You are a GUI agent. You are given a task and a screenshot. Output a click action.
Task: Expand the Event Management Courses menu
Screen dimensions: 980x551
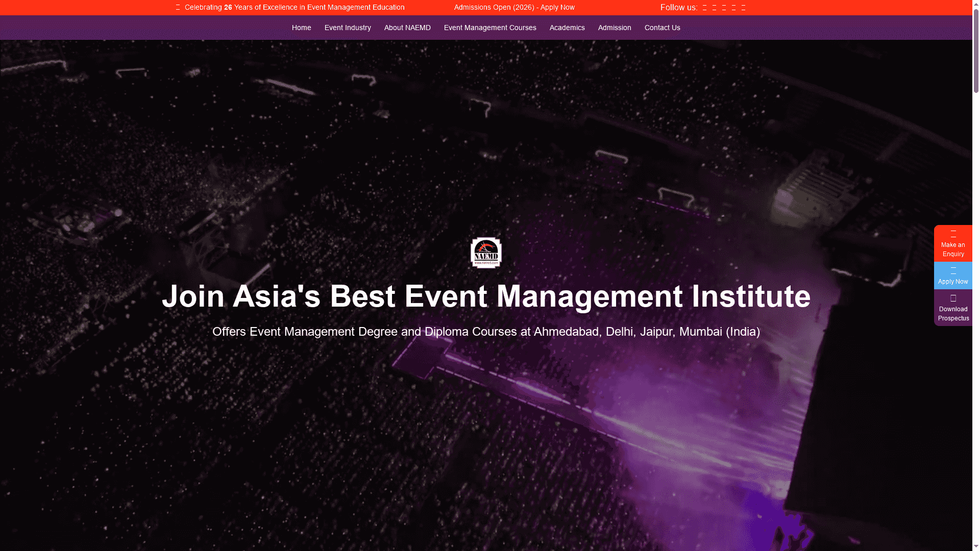click(x=490, y=28)
